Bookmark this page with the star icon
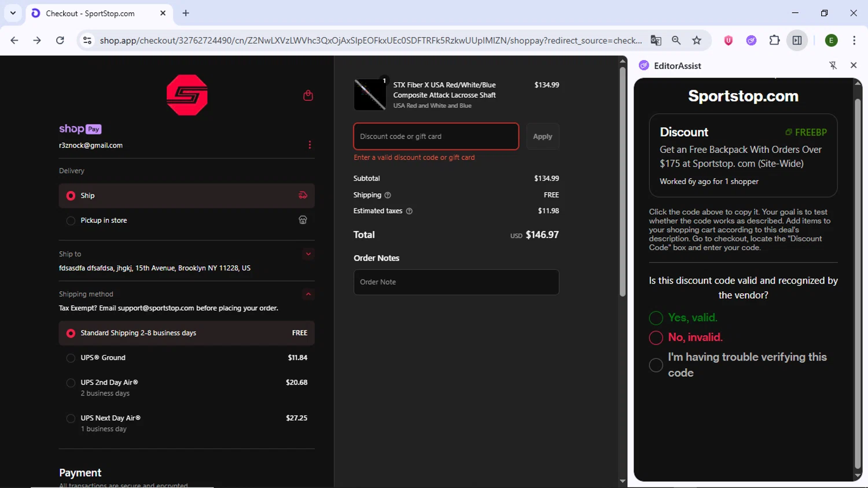The width and height of the screenshot is (868, 488). [697, 40]
